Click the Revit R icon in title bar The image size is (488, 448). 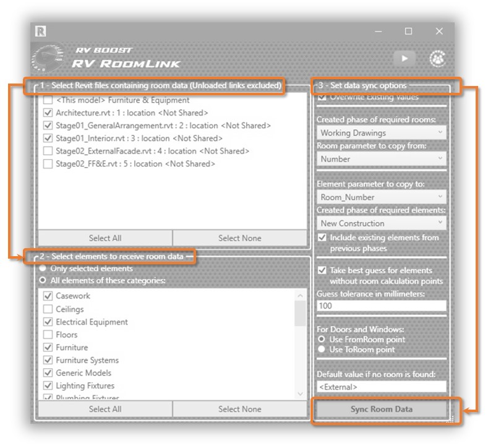(x=40, y=31)
